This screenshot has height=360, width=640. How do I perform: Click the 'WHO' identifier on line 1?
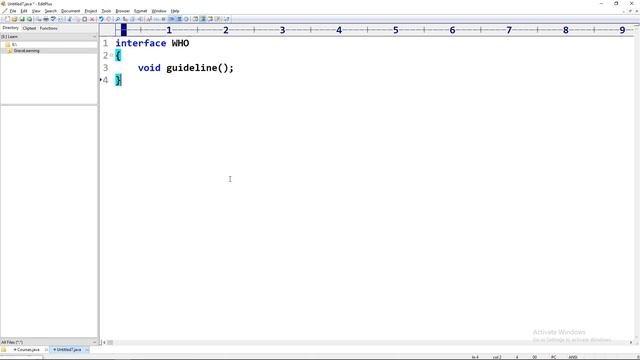pyautogui.click(x=180, y=43)
